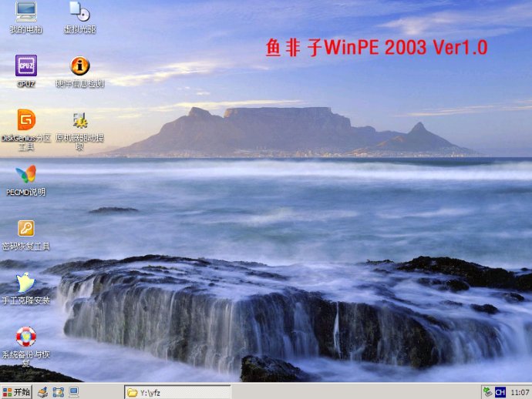Viewport: 532px width, 399px height.
Task: Click the green tray icon left of CH
Action: point(487,392)
